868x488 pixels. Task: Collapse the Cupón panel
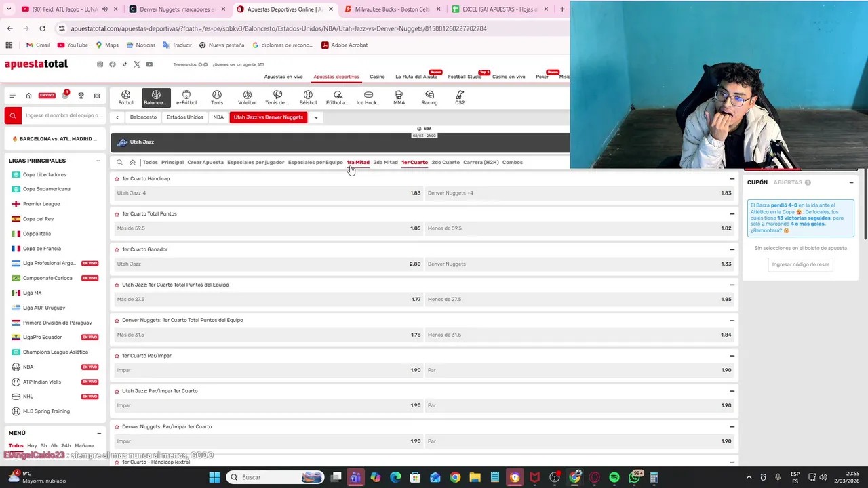click(851, 182)
